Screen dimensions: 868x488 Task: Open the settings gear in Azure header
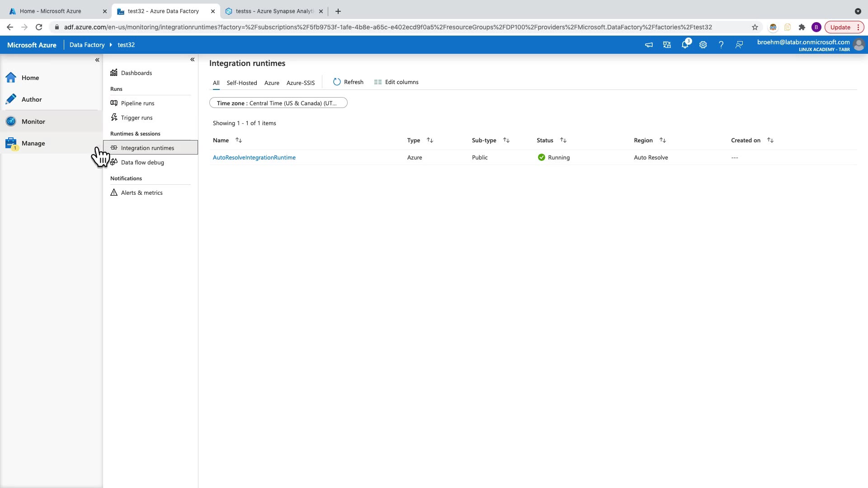703,45
